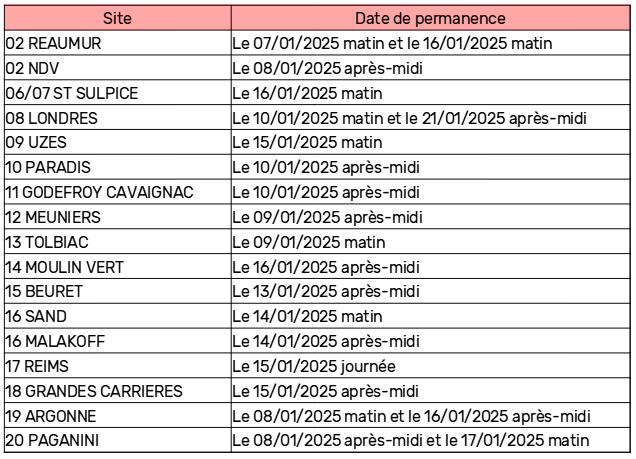Select the 02 NDV cell

click(x=118, y=68)
